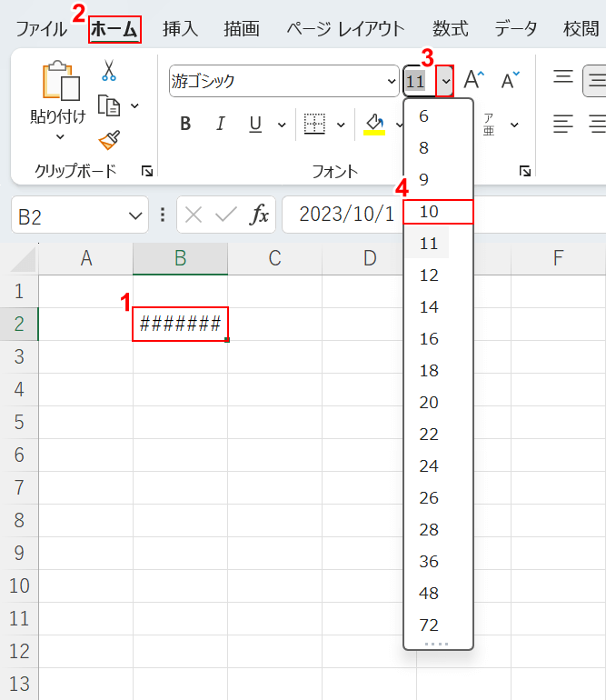606x700 pixels.
Task: Click the Decrease Font Size icon
Action: [x=510, y=81]
